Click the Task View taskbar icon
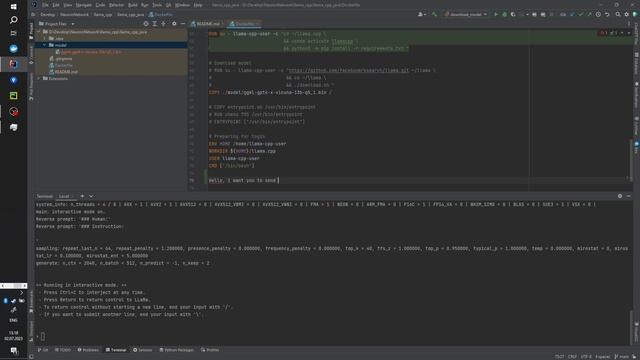 [x=13, y=33]
